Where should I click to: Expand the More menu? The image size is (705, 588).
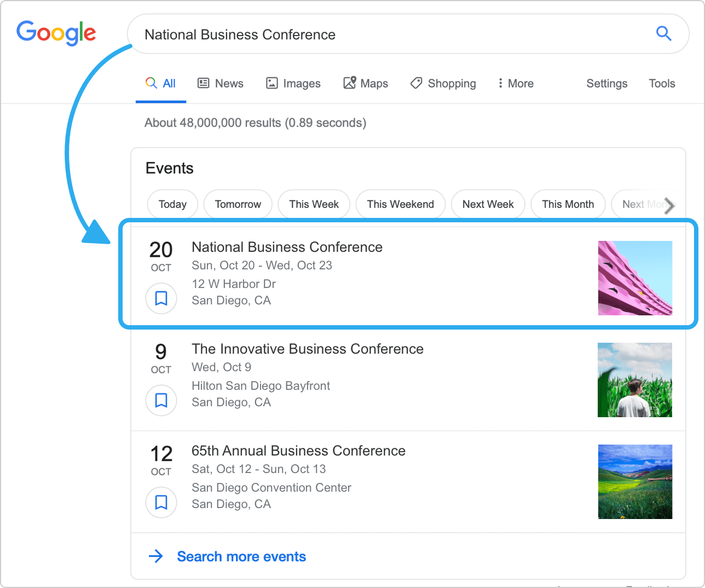coord(515,83)
